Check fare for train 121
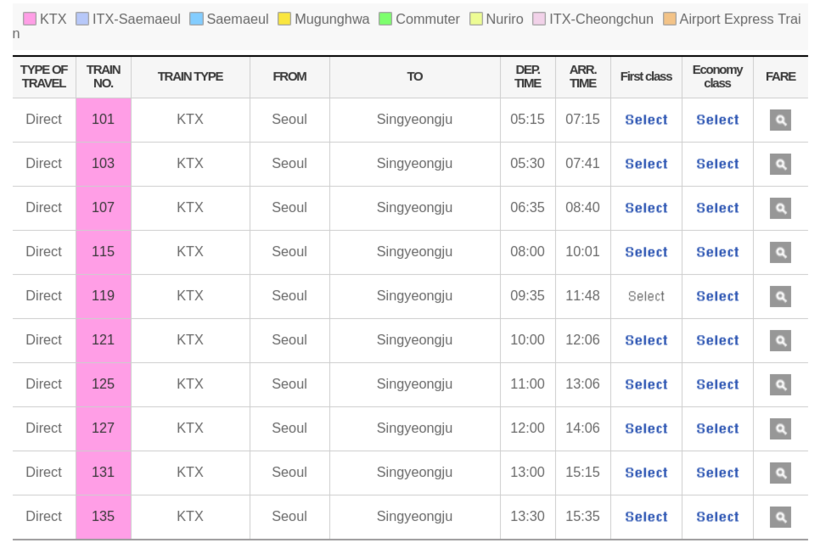The image size is (820, 543). point(780,340)
